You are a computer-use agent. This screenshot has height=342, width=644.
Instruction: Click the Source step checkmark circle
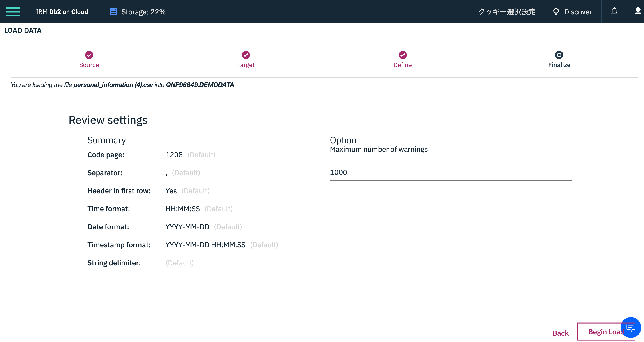[89, 55]
